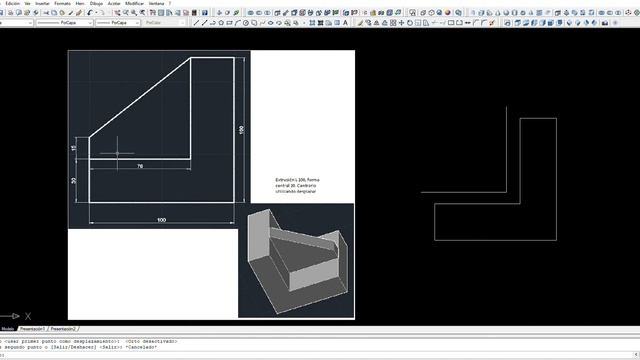Select the Polyline tool
The image size is (640, 360).
213,23
